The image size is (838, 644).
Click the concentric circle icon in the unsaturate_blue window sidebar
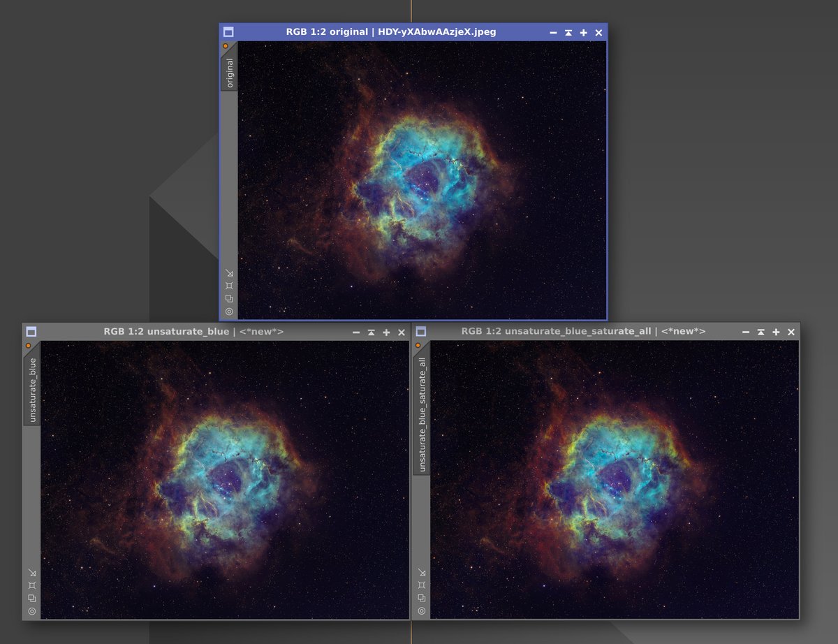pyautogui.click(x=32, y=611)
